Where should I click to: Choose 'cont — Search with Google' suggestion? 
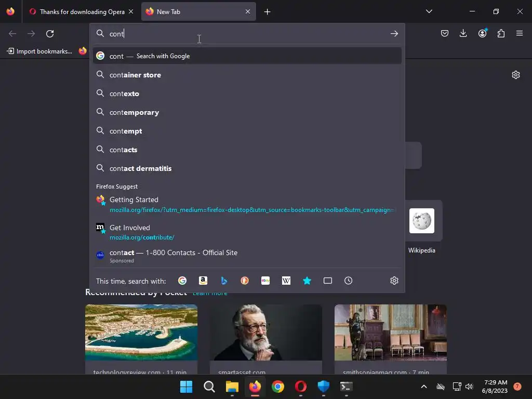(x=247, y=56)
